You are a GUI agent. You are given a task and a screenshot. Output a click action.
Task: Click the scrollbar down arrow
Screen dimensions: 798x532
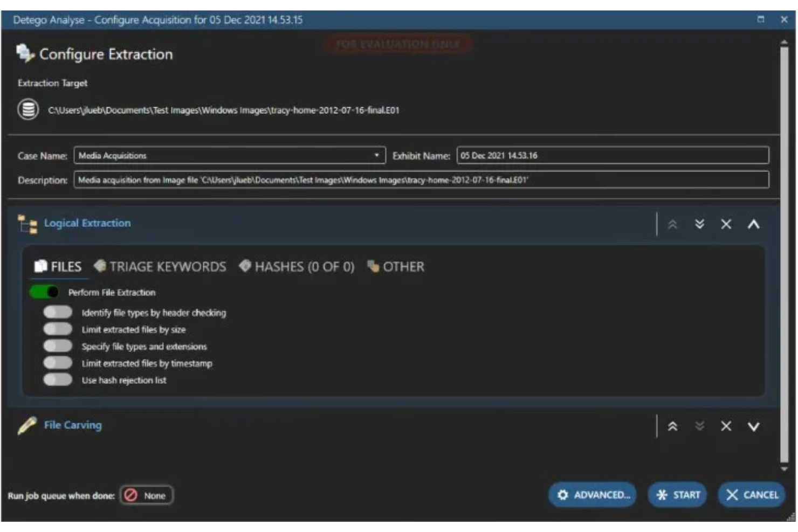tap(785, 469)
